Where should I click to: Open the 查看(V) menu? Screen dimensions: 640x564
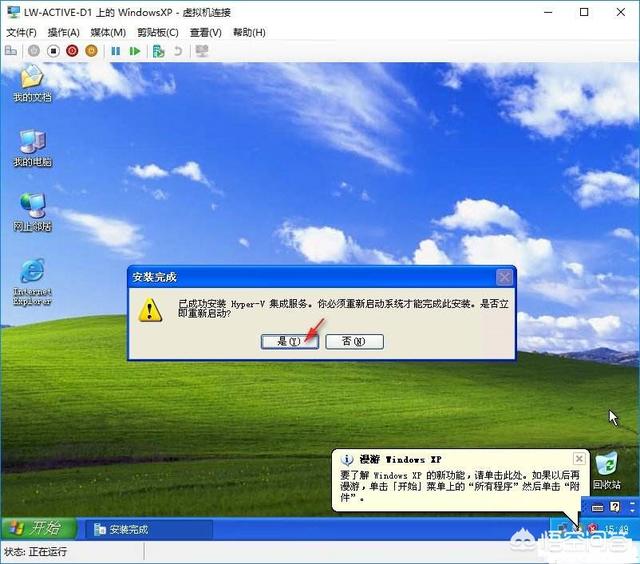[x=206, y=32]
